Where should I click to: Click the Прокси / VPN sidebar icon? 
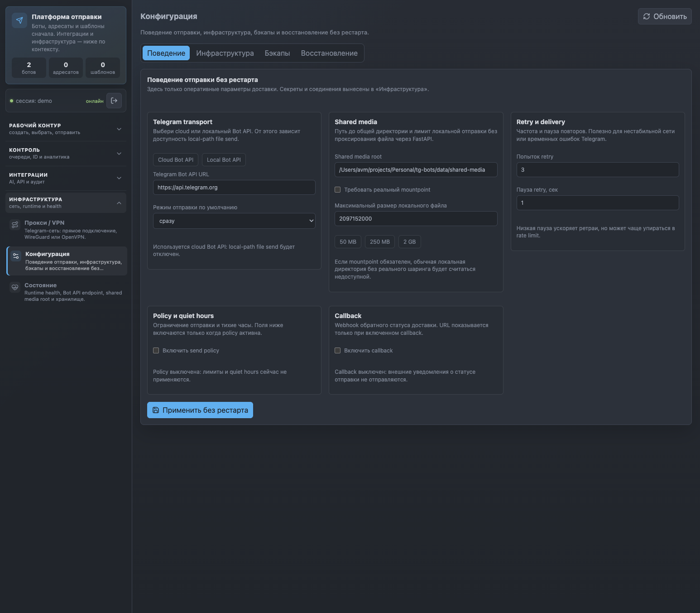tap(15, 225)
